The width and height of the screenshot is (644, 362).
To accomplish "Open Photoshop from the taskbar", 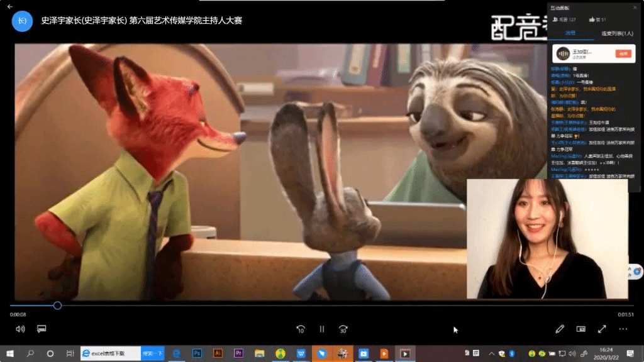I will click(197, 353).
